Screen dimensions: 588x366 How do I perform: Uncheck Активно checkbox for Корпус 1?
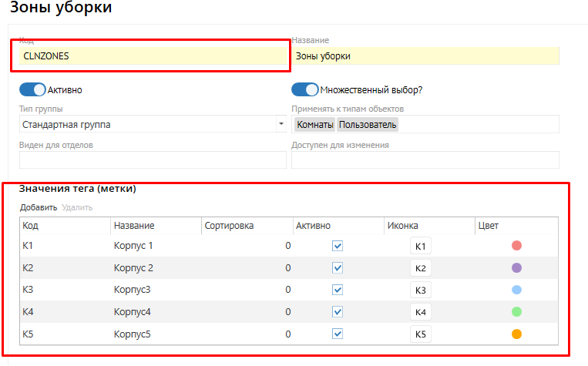click(x=338, y=246)
